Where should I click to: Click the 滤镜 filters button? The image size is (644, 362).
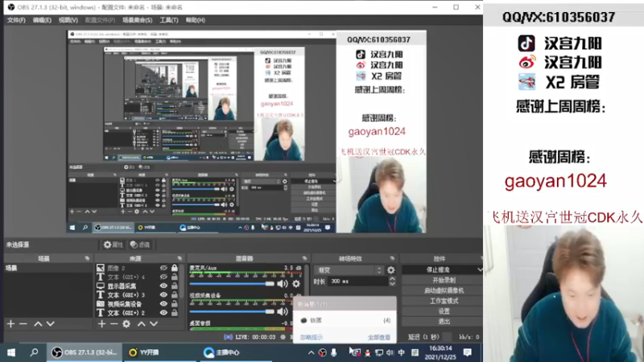point(140,245)
